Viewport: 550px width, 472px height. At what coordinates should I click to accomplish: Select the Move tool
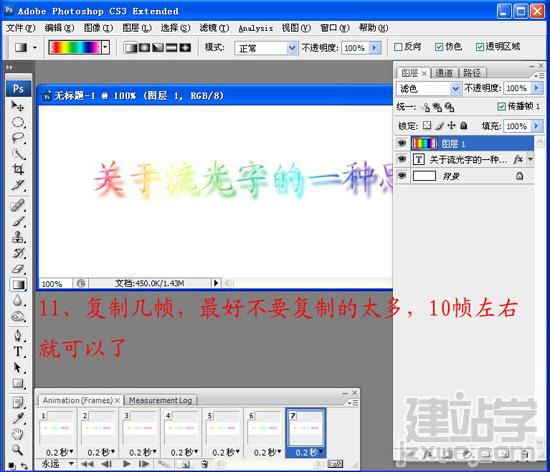click(18, 106)
